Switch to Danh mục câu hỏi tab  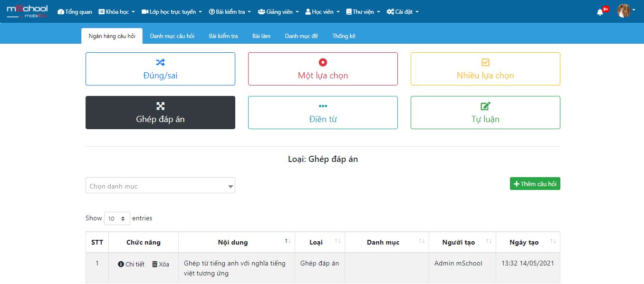tap(172, 36)
